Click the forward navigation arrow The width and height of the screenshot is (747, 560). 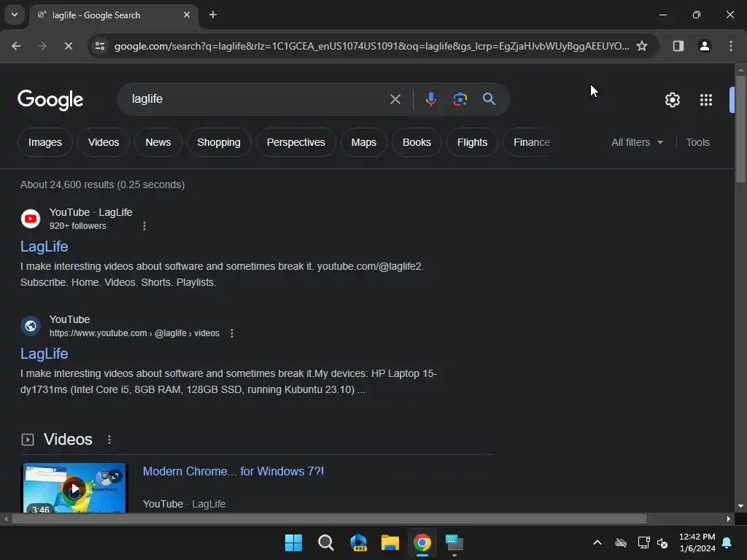coord(42,46)
